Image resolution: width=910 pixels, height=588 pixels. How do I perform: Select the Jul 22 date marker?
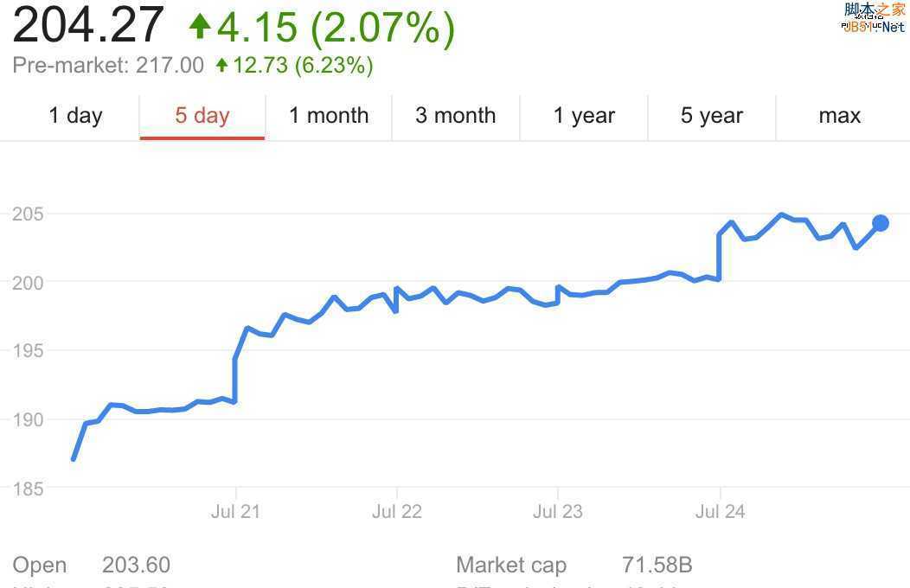click(x=397, y=512)
